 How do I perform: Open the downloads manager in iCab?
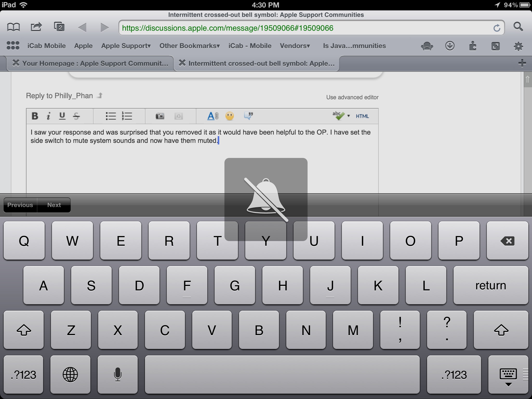[450, 46]
